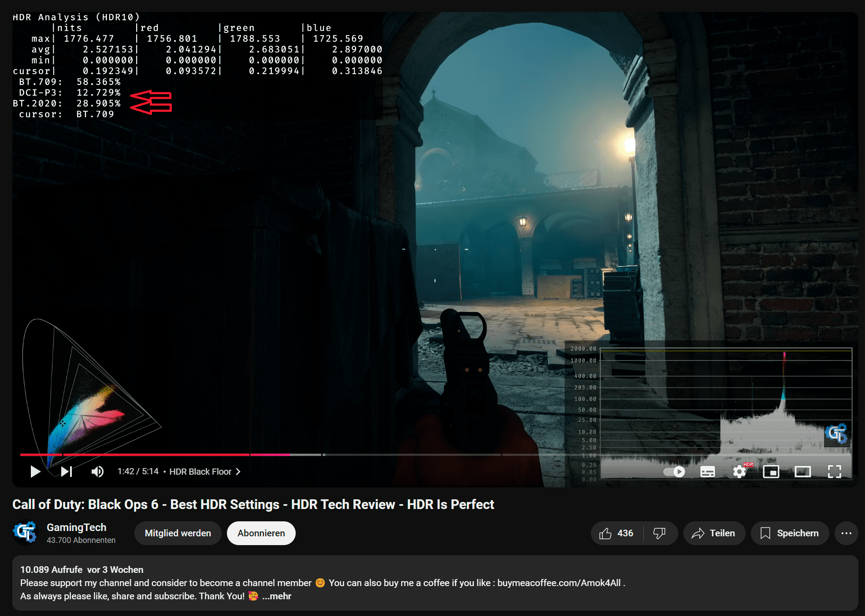Click GamingTech watermark in video
Image resolution: width=865 pixels, height=616 pixels.
837,434
